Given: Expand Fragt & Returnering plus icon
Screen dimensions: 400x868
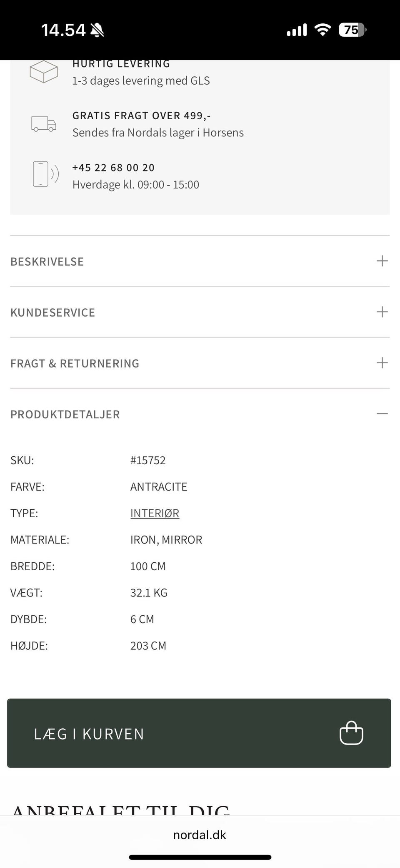Looking at the screenshot, I should coord(382,363).
